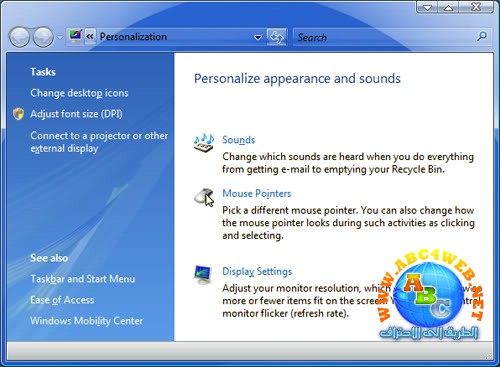
Task: Click the Mouse Pointers mouse icon
Action: point(204,197)
